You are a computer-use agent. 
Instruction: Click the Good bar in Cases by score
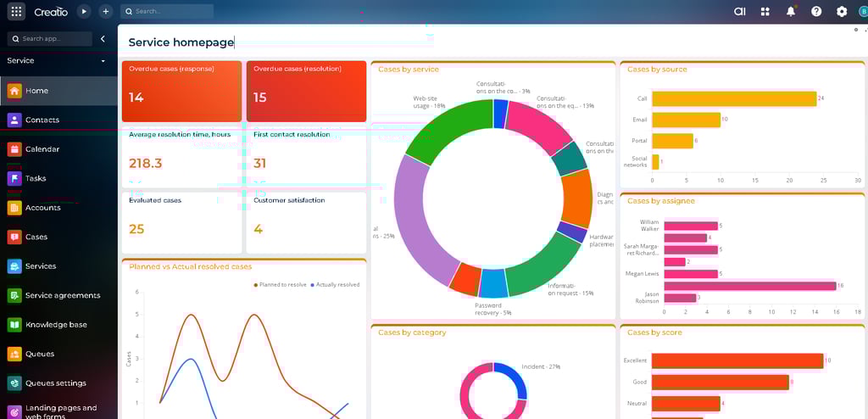click(721, 383)
